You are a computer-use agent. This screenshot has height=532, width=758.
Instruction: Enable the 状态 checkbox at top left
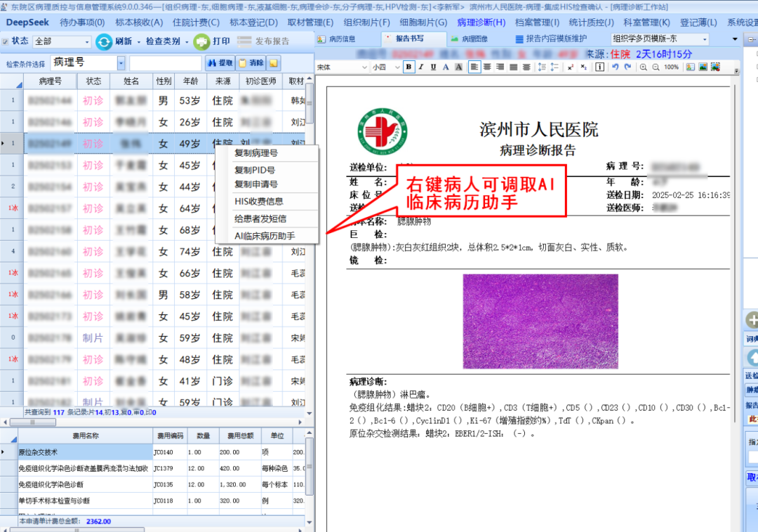click(x=4, y=41)
